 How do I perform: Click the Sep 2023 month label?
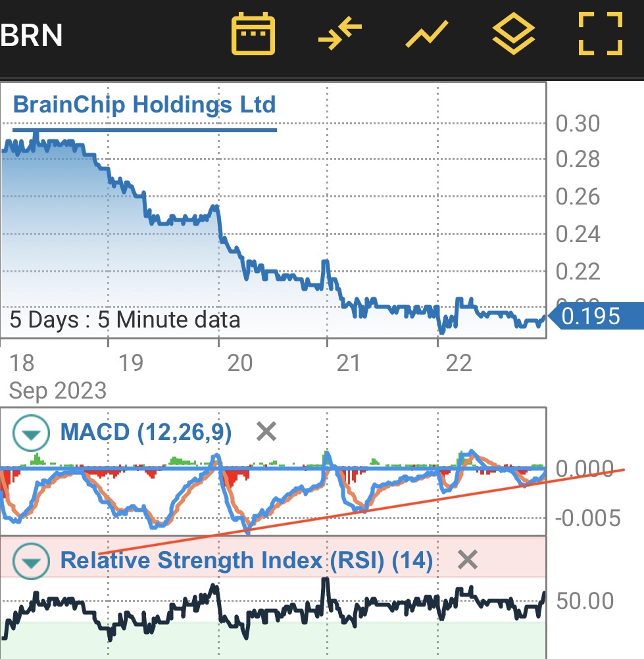58,391
